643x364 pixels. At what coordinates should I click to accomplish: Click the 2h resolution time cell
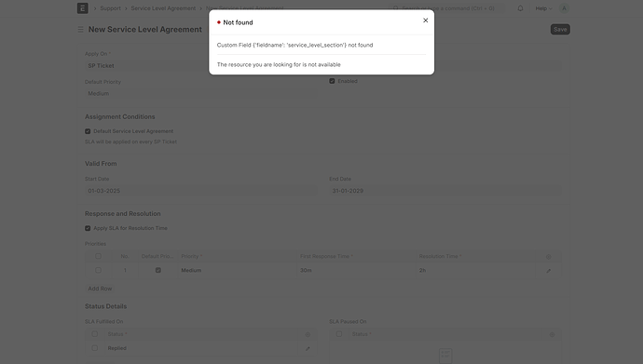[x=475, y=270]
